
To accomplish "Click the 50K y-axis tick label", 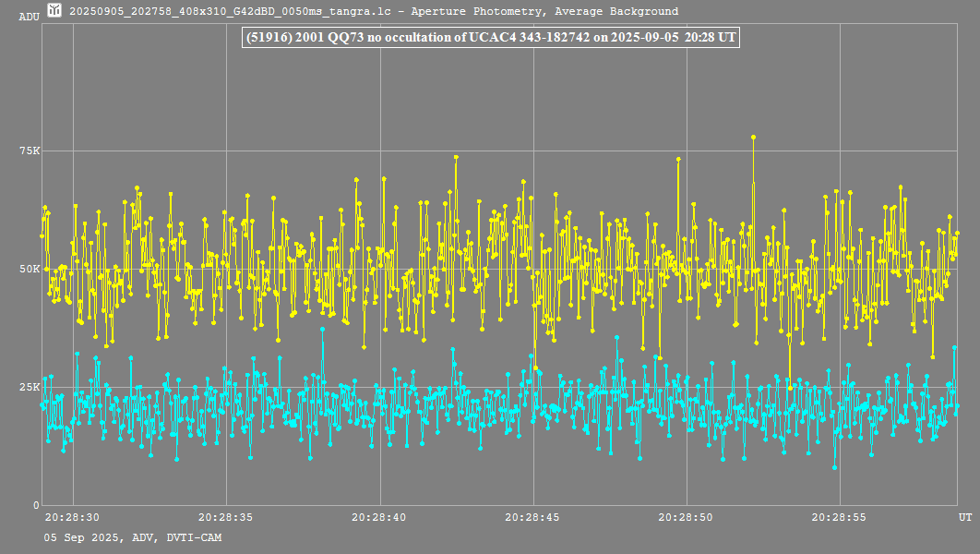I will click(x=30, y=269).
